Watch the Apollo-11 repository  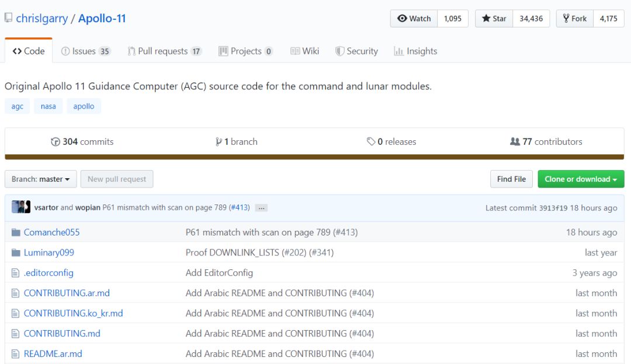pyautogui.click(x=414, y=19)
